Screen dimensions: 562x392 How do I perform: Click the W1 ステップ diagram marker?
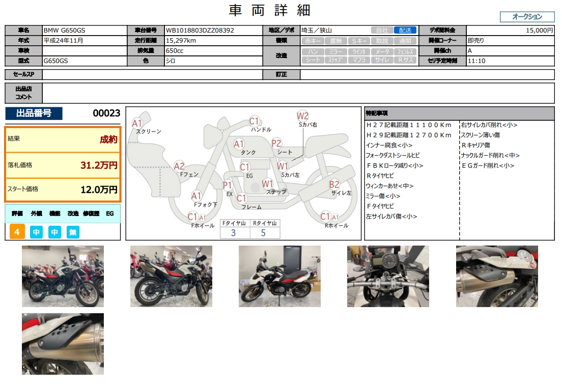pos(268,184)
